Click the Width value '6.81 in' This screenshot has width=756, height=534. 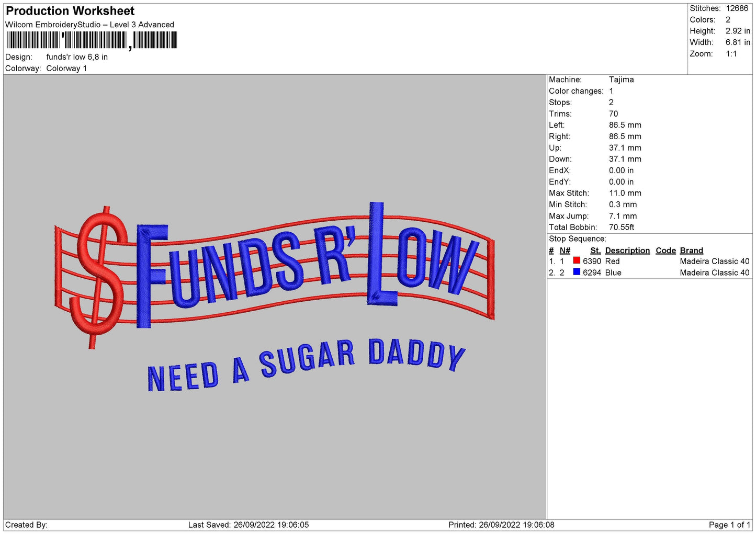click(738, 42)
